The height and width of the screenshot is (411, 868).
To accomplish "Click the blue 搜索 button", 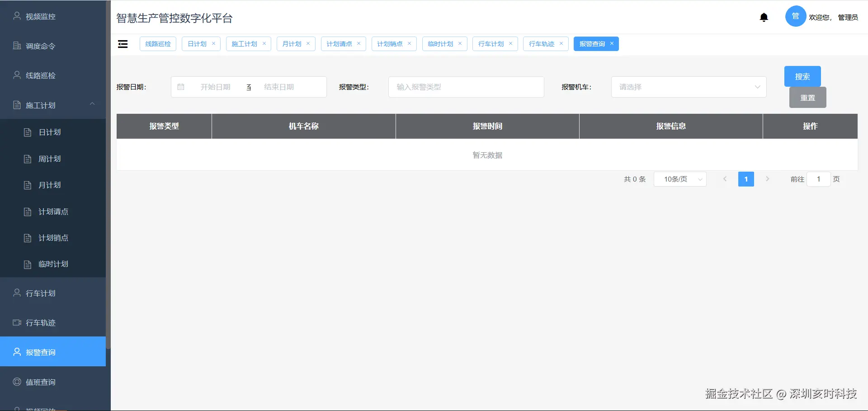I will [x=802, y=76].
